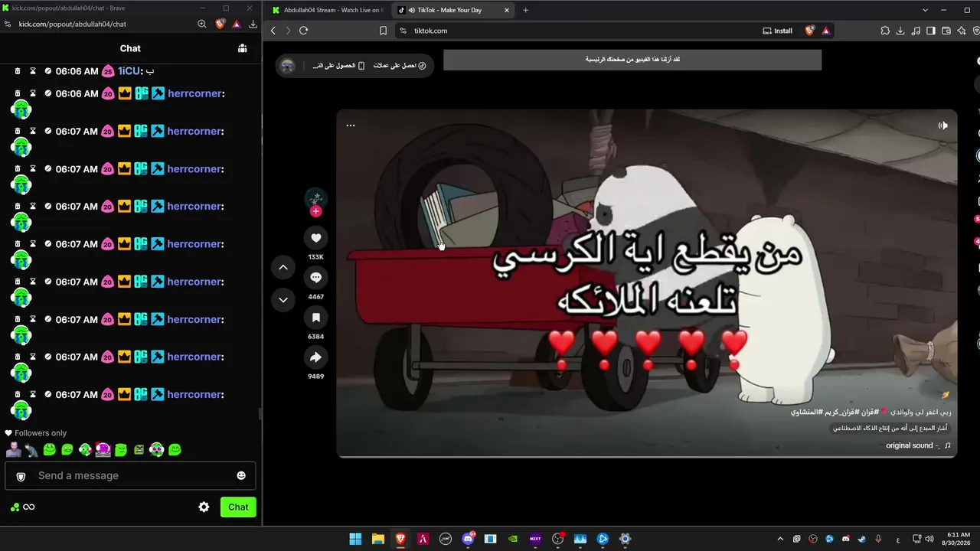Click the get the app button

point(338,66)
